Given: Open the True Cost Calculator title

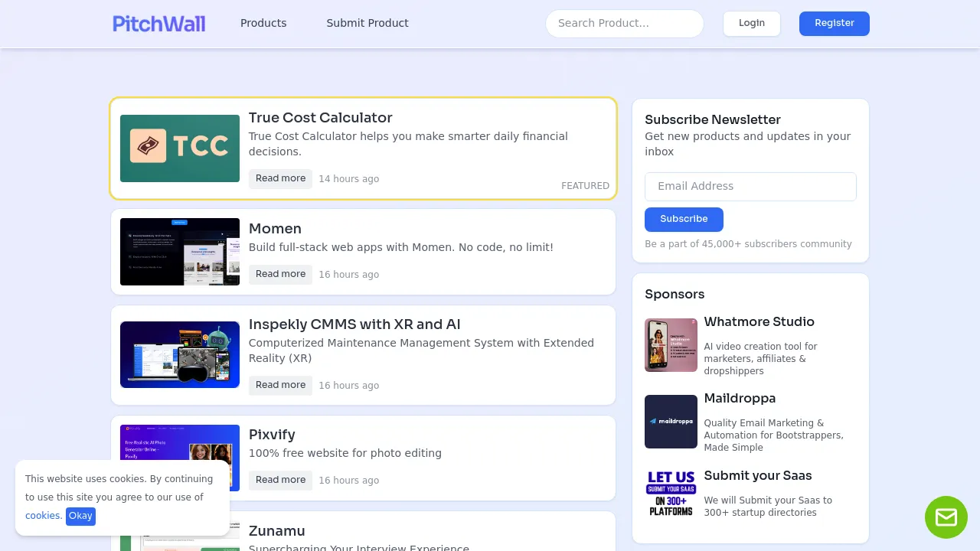Looking at the screenshot, I should point(320,118).
